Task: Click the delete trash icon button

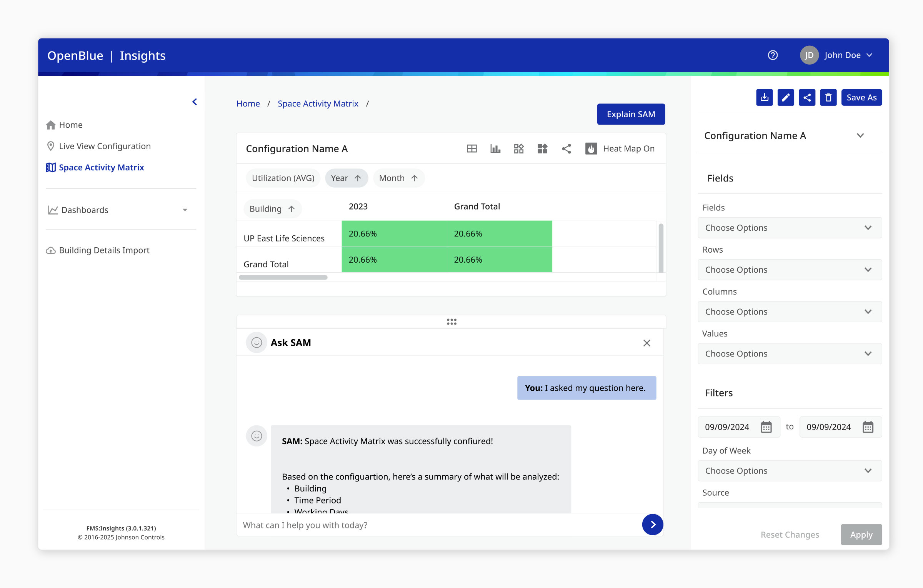Action: click(x=828, y=98)
